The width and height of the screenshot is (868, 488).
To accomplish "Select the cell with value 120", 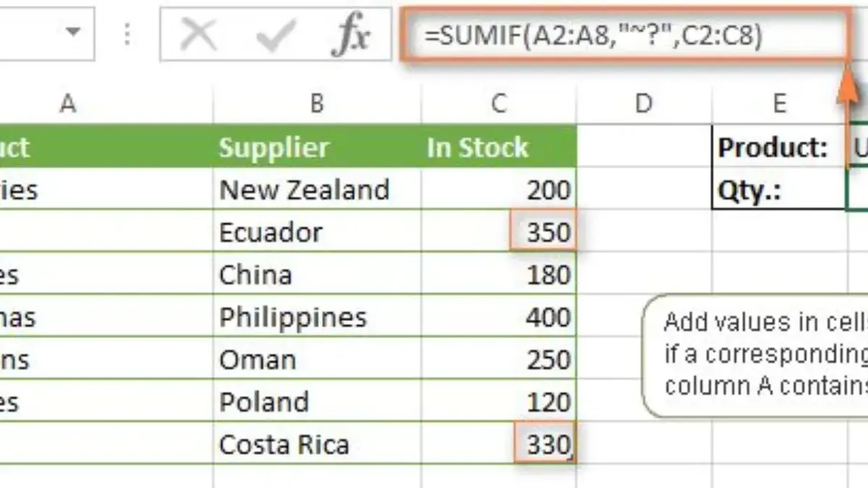I will pyautogui.click(x=498, y=401).
